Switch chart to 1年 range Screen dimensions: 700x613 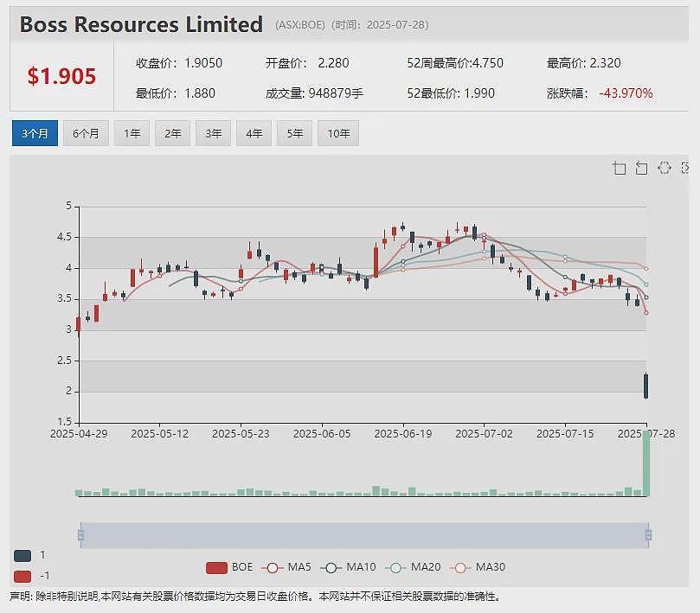click(x=132, y=133)
